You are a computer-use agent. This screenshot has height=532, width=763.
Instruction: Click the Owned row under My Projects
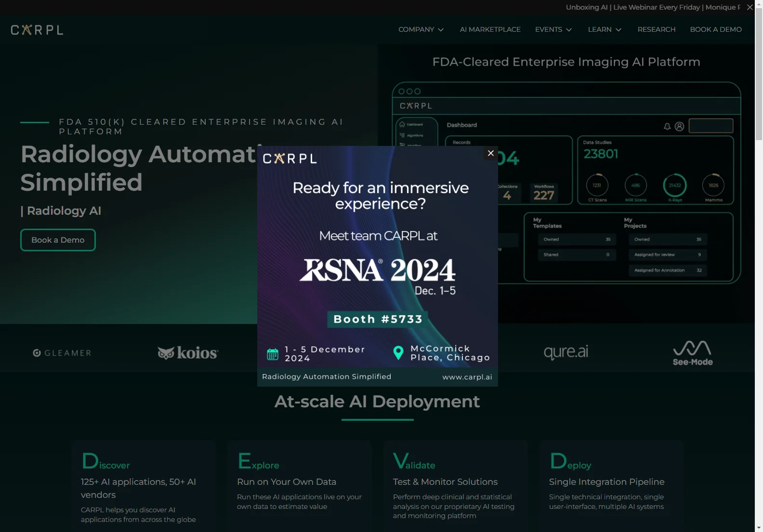(x=668, y=239)
